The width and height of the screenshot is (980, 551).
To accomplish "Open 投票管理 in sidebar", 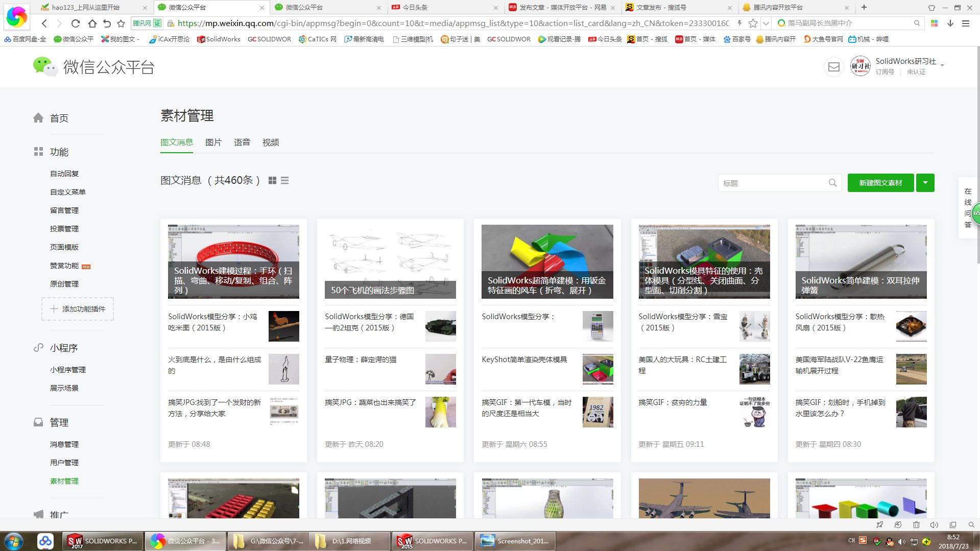I will [x=64, y=229].
